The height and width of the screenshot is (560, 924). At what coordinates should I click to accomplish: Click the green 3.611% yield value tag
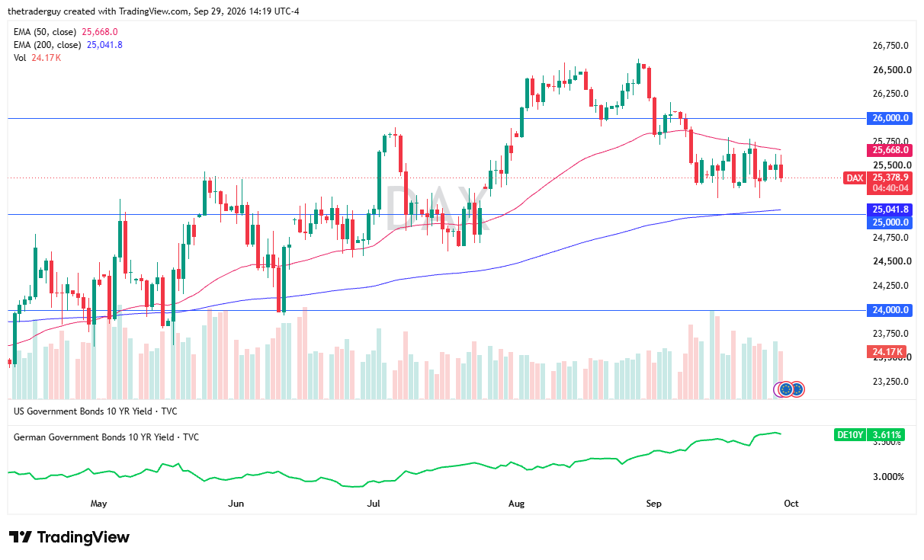coord(887,435)
